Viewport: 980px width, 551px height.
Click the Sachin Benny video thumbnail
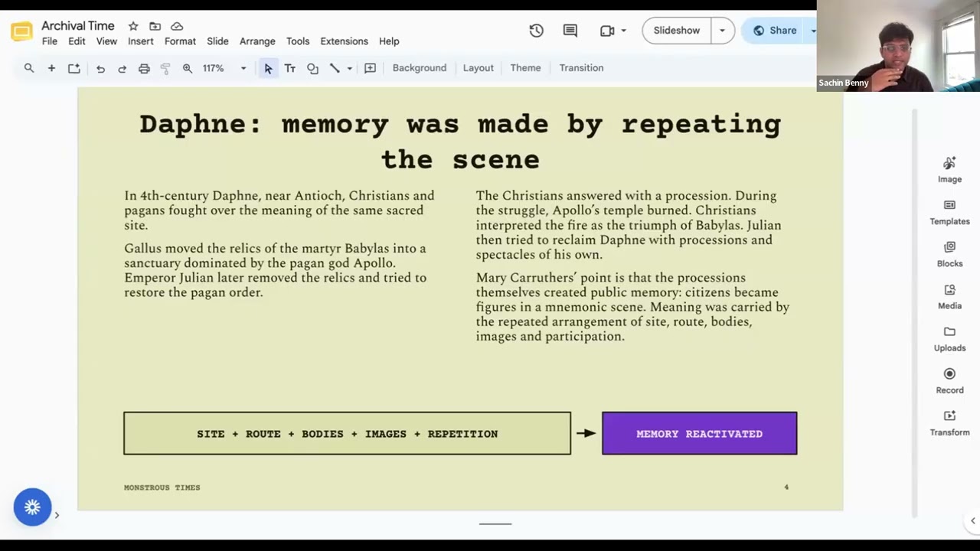[898, 46]
